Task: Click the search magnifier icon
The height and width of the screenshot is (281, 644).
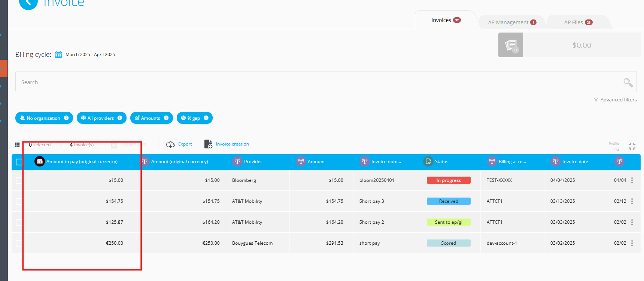Action: click(628, 82)
